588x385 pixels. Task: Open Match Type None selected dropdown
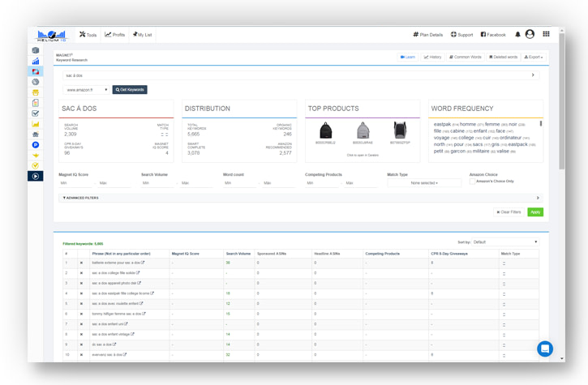(x=423, y=183)
